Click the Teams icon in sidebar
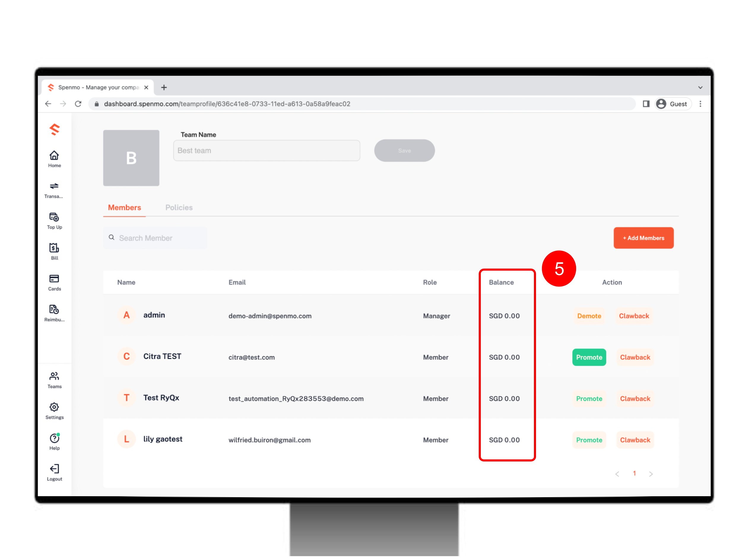742x560 pixels. pos(54,376)
